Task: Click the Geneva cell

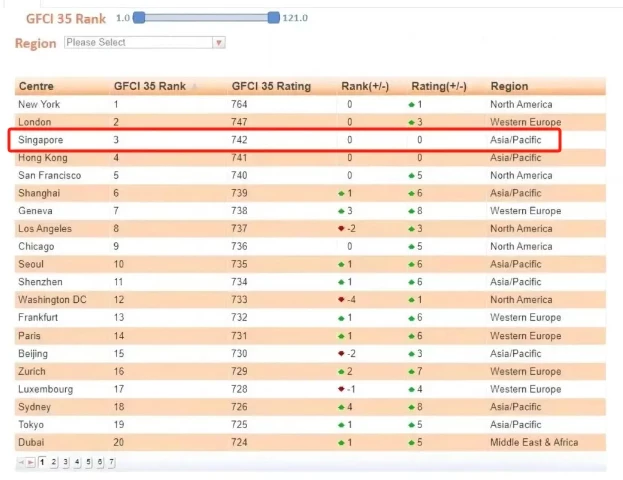Action: coord(35,211)
